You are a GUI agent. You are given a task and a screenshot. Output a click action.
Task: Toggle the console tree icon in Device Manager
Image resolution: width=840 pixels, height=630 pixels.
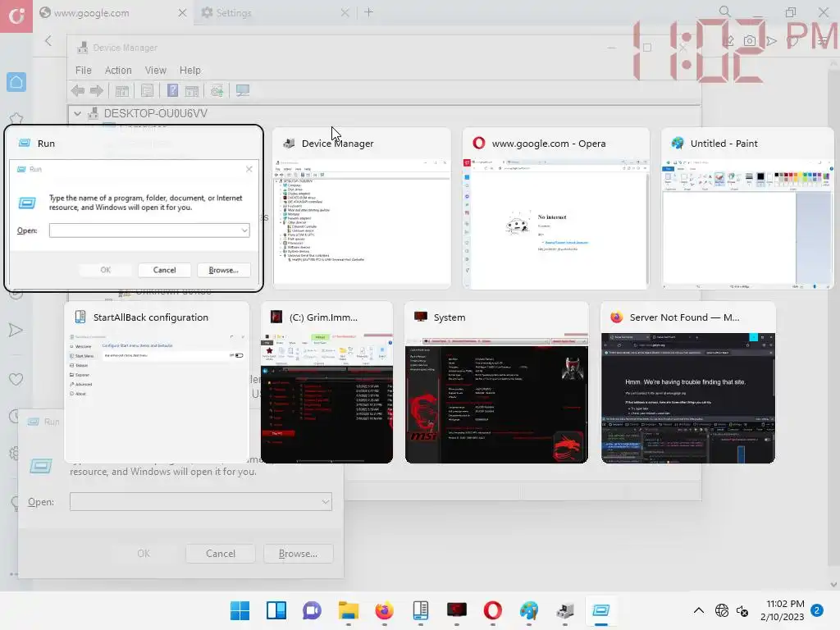point(122,91)
